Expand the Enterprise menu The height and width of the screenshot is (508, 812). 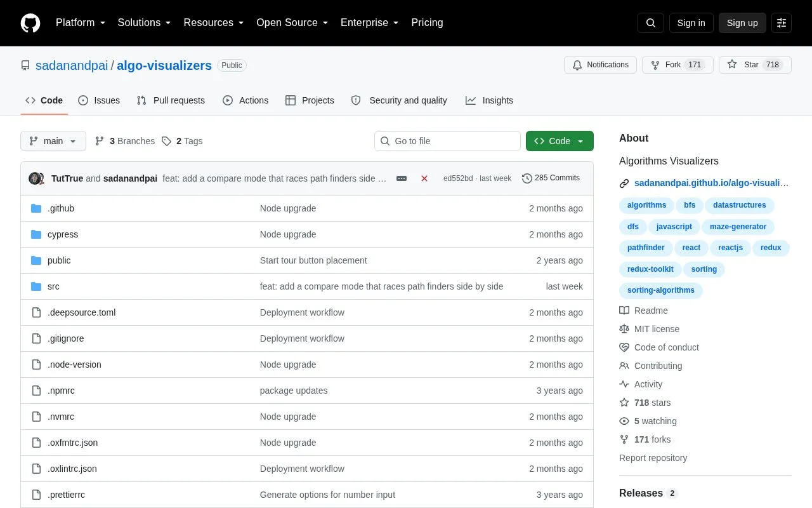pos(370,23)
